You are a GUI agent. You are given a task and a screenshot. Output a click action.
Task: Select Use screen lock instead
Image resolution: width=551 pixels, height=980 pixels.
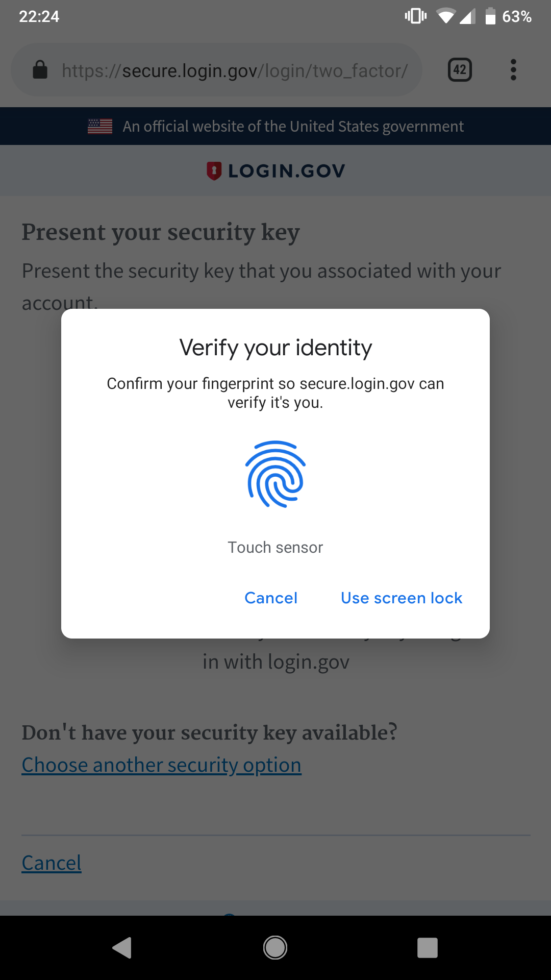(401, 598)
